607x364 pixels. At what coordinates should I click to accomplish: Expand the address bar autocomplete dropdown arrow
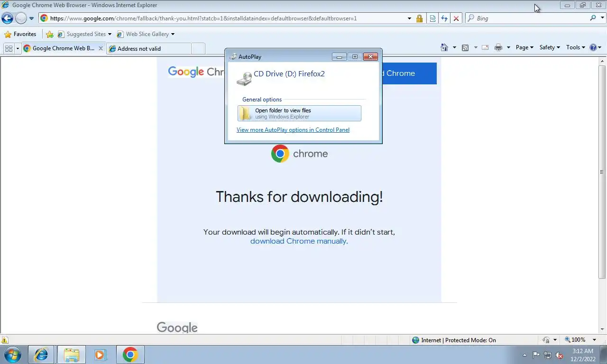pos(409,18)
